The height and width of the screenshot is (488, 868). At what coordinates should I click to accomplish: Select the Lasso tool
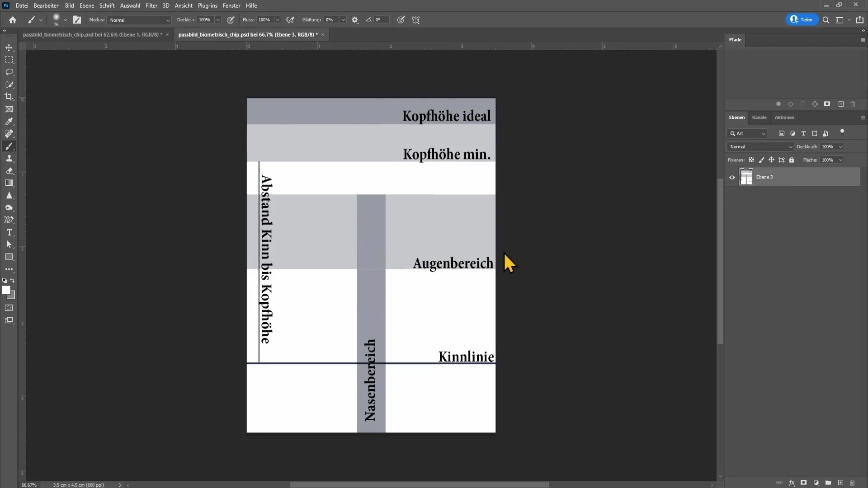(9, 72)
